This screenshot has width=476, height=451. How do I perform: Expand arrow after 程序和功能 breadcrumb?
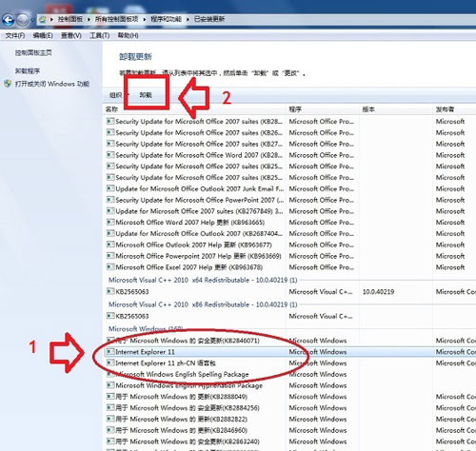click(188, 19)
